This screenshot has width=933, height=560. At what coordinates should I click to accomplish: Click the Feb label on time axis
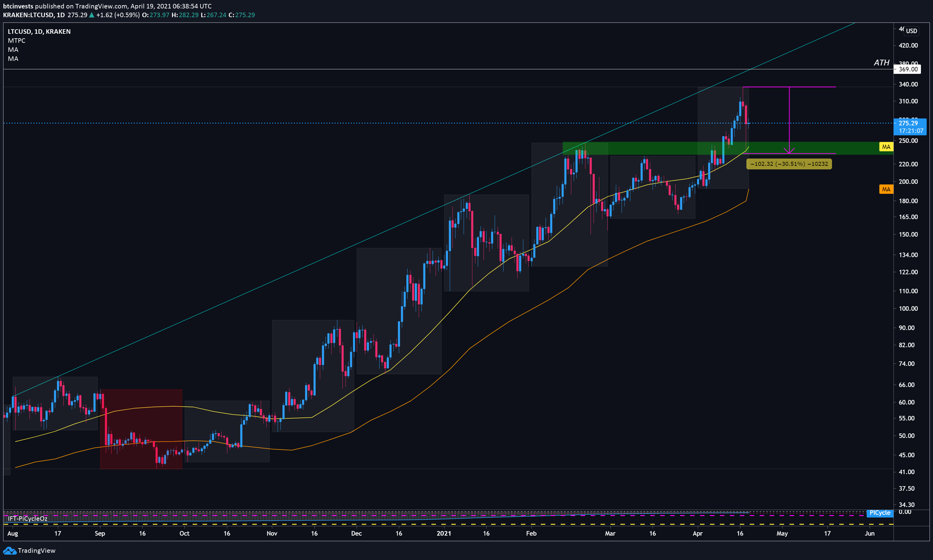point(531,533)
